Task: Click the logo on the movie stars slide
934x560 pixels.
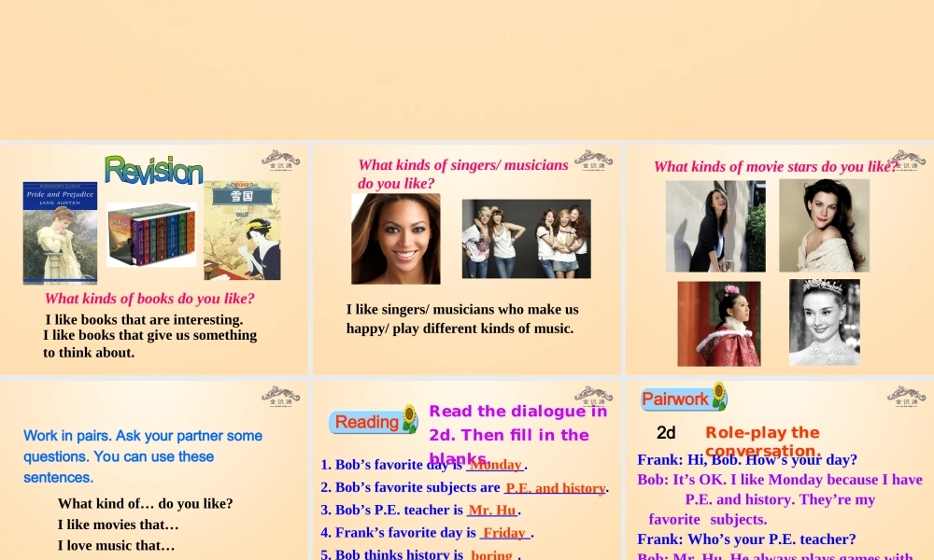Action: tap(906, 160)
